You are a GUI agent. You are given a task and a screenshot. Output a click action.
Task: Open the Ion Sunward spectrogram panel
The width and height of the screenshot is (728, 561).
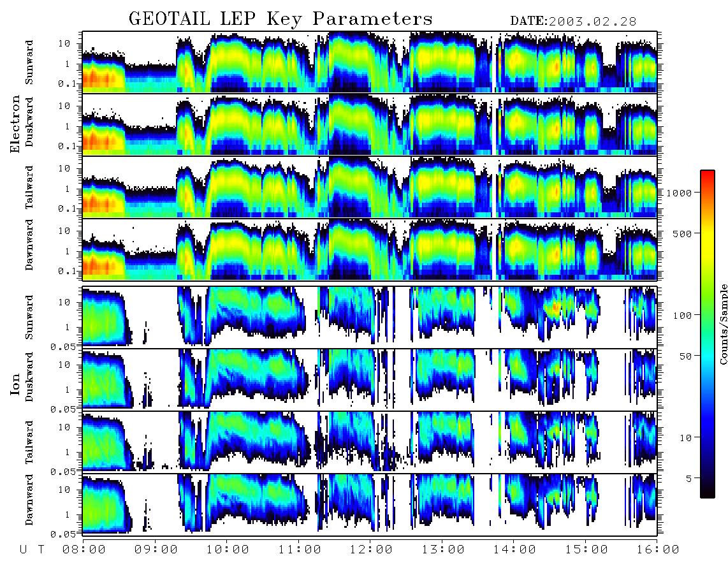[370, 317]
